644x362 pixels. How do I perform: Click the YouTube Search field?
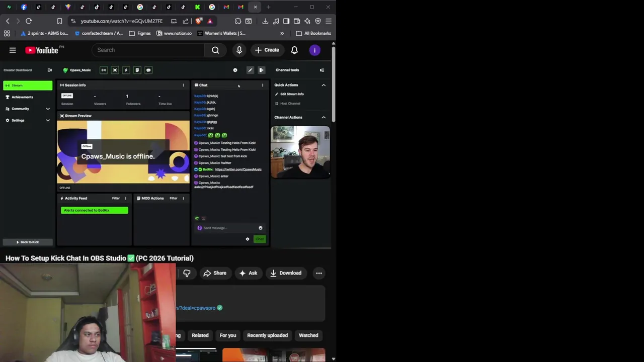point(148,50)
